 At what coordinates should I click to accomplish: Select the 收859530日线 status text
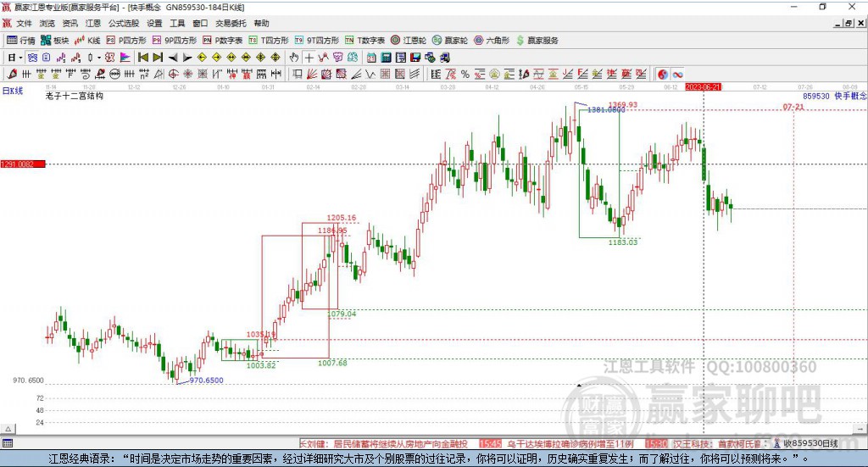(x=810, y=444)
